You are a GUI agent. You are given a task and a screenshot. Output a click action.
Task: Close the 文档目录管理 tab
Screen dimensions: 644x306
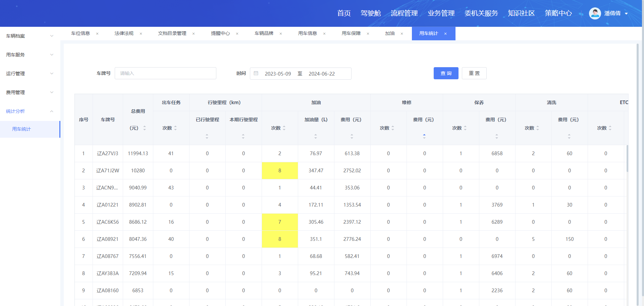pyautogui.click(x=194, y=34)
